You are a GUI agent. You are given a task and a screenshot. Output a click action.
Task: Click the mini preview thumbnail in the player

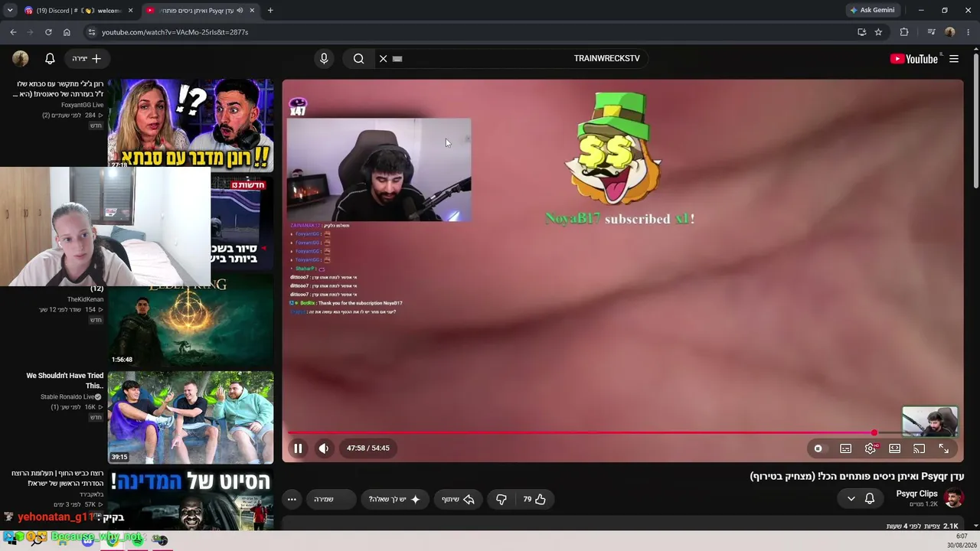coord(930,422)
